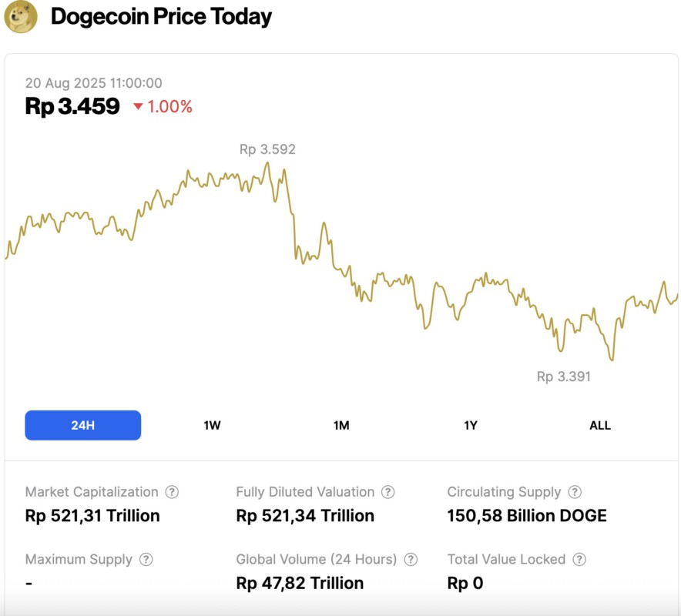Click the Dogecoin Price Today heading
The height and width of the screenshot is (616, 681).
point(160,16)
